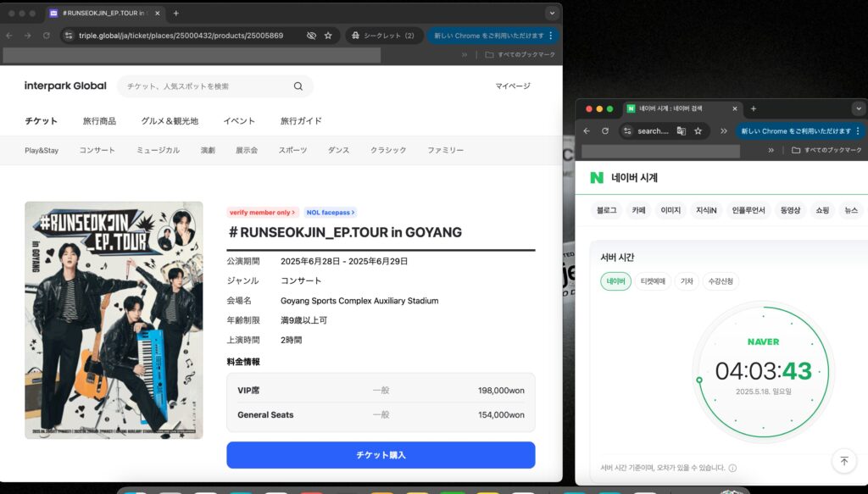The width and height of the screenshot is (868, 494).
Task: Expand the NOL facepass badge
Action: pos(331,213)
